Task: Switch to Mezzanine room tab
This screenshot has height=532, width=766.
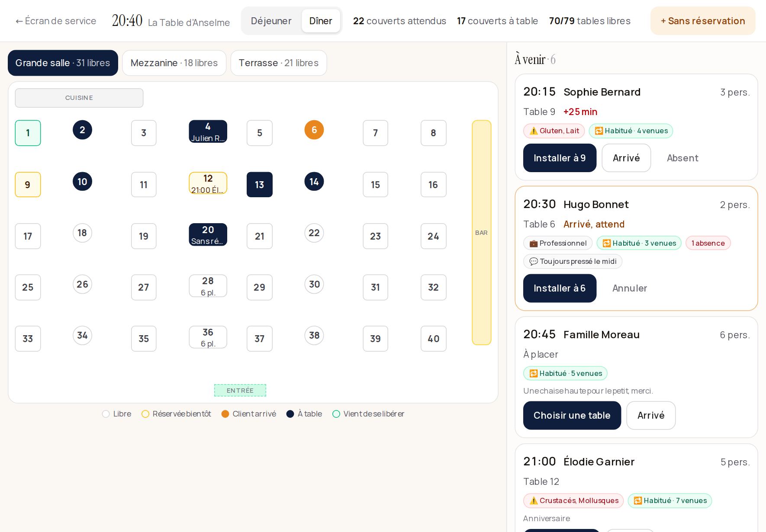Action: pyautogui.click(x=174, y=63)
